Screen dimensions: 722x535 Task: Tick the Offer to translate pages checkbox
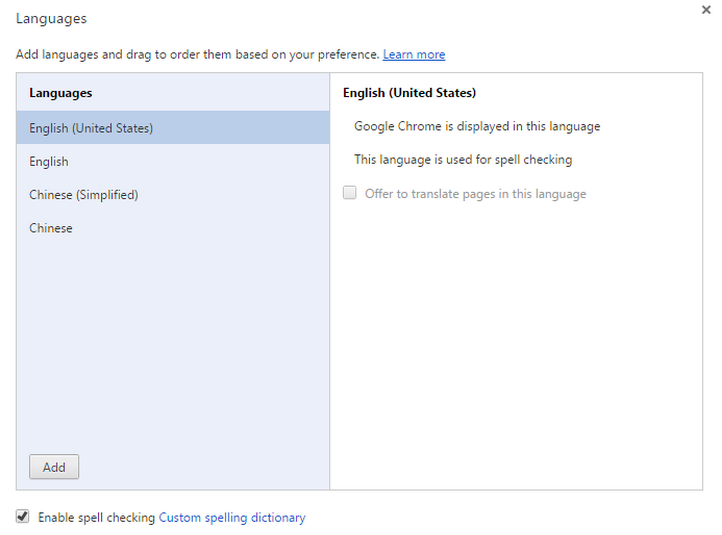tap(350, 193)
